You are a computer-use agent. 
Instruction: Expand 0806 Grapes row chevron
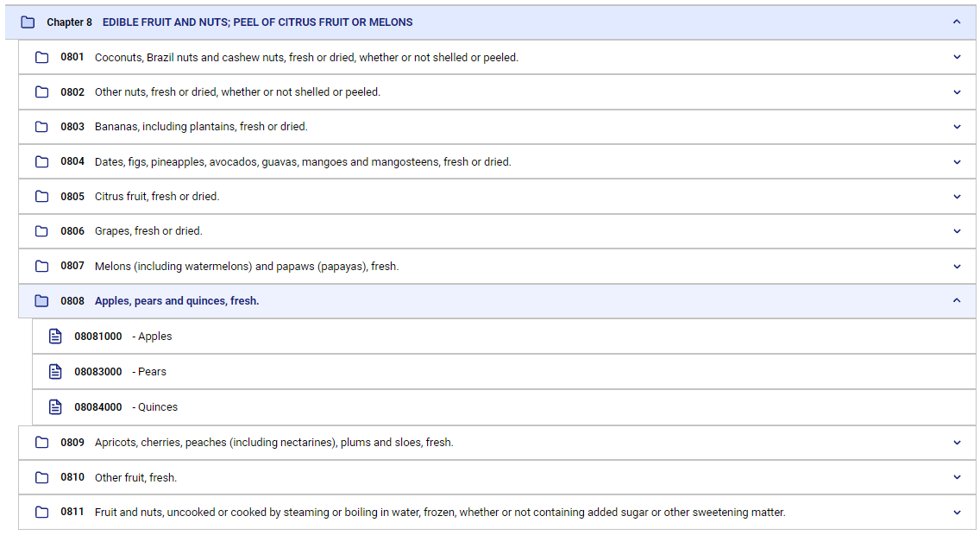pyautogui.click(x=956, y=231)
